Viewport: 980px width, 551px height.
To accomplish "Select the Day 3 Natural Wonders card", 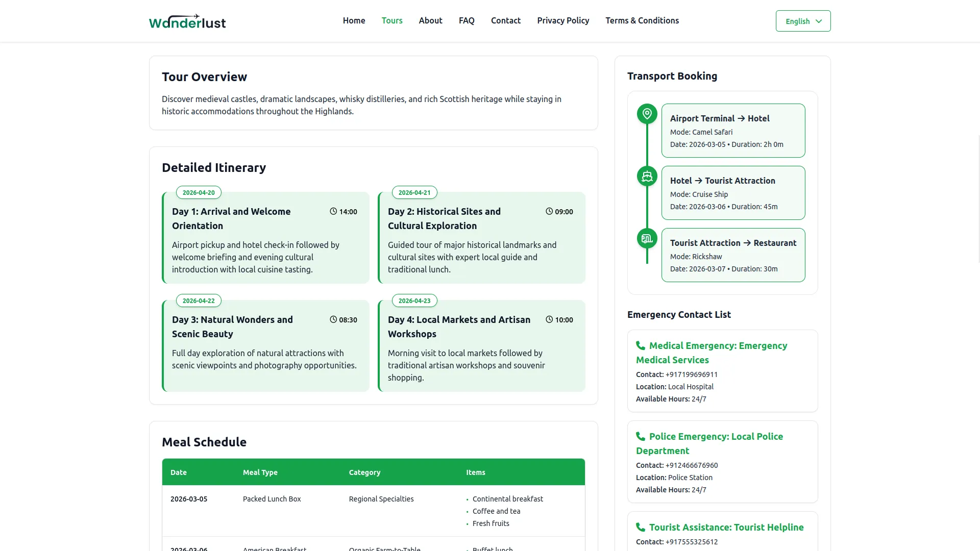I will pos(265,346).
